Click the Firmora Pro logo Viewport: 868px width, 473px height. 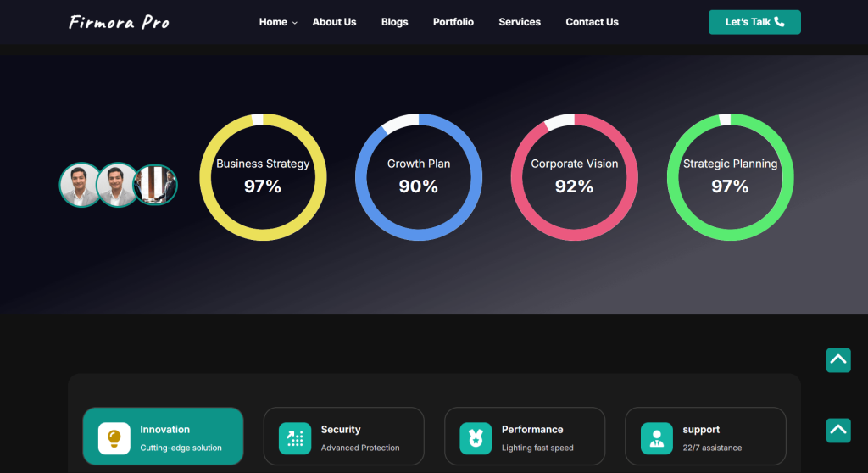point(119,22)
